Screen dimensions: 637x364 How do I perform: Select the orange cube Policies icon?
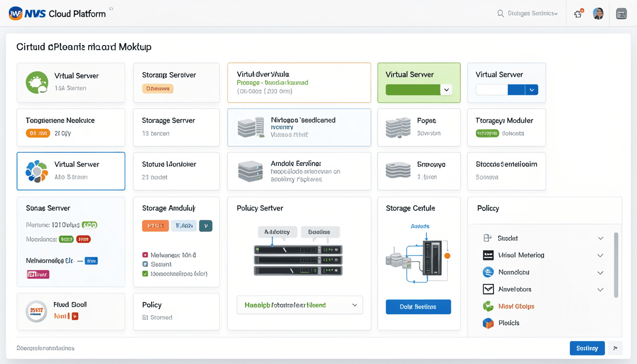point(488,323)
